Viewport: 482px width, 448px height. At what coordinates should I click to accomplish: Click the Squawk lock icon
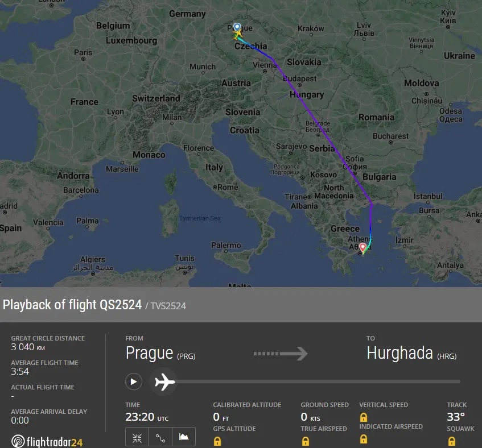(451, 441)
